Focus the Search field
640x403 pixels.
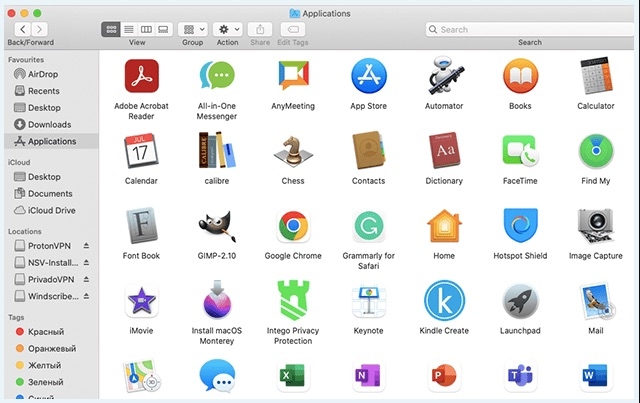[x=530, y=29]
